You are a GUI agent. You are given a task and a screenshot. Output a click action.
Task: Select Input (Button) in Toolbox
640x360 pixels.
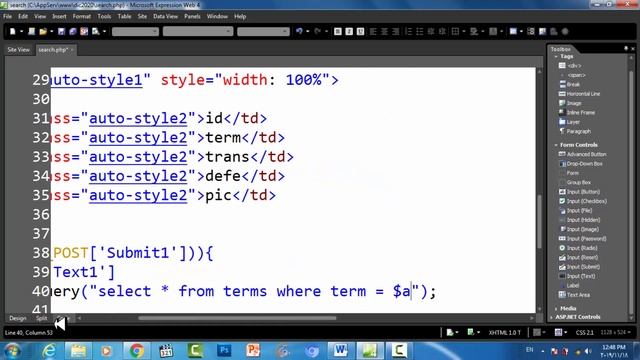point(579,192)
